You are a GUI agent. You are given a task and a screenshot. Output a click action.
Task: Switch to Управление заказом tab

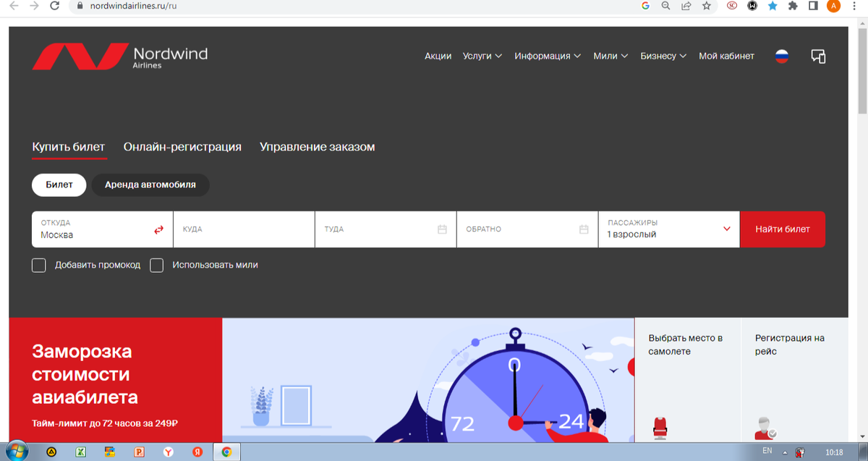(318, 147)
